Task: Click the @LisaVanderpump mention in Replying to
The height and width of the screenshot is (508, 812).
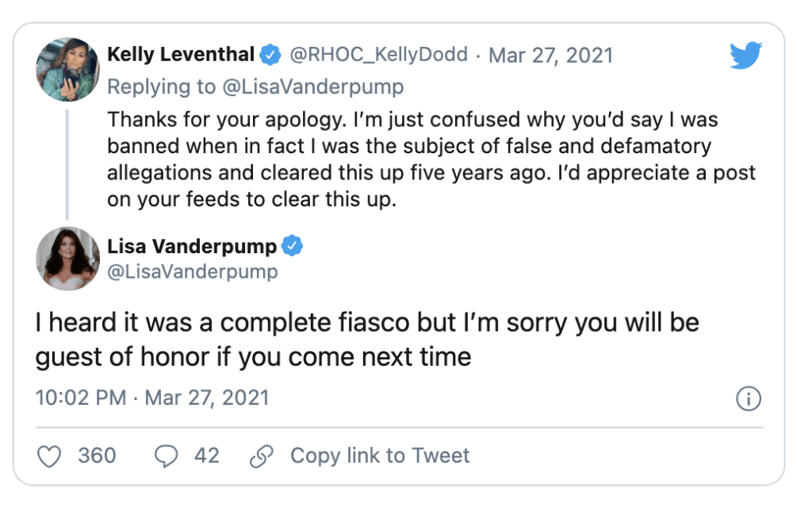Action: [x=312, y=87]
